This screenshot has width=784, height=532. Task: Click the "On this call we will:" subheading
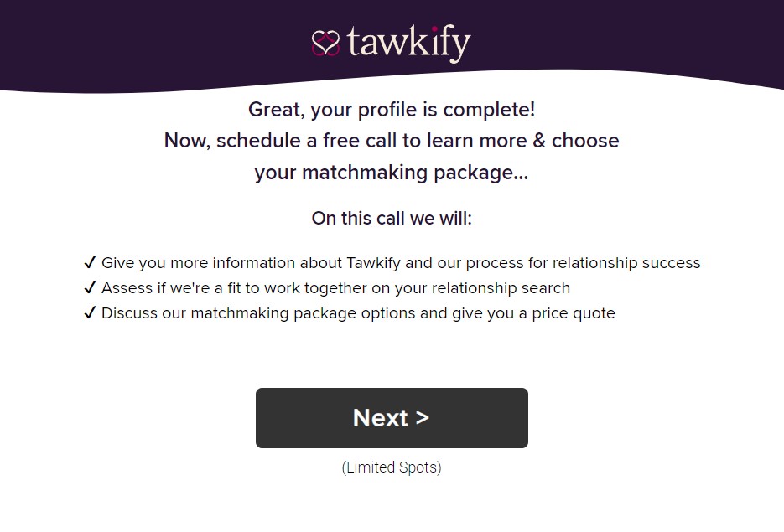(x=392, y=219)
